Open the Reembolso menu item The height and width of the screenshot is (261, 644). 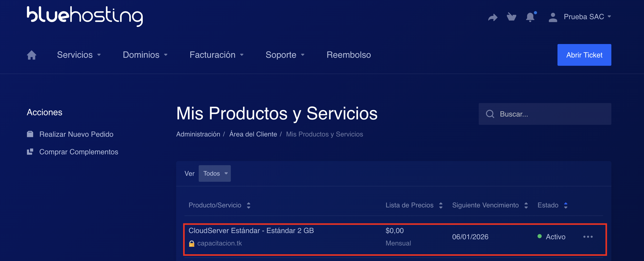click(x=348, y=55)
